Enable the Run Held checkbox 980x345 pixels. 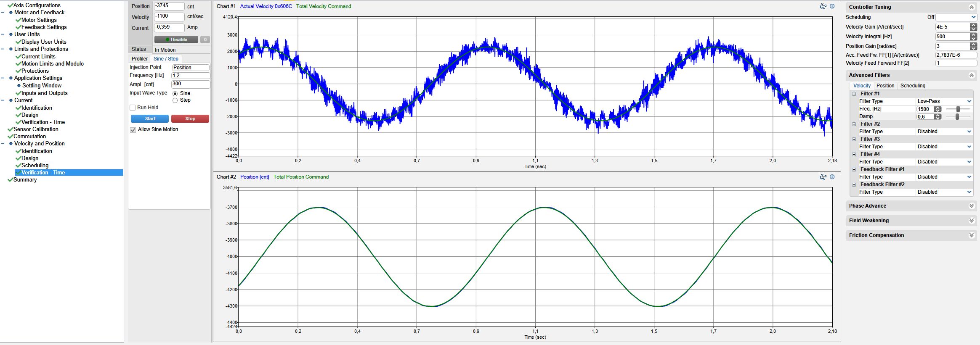[x=133, y=108]
